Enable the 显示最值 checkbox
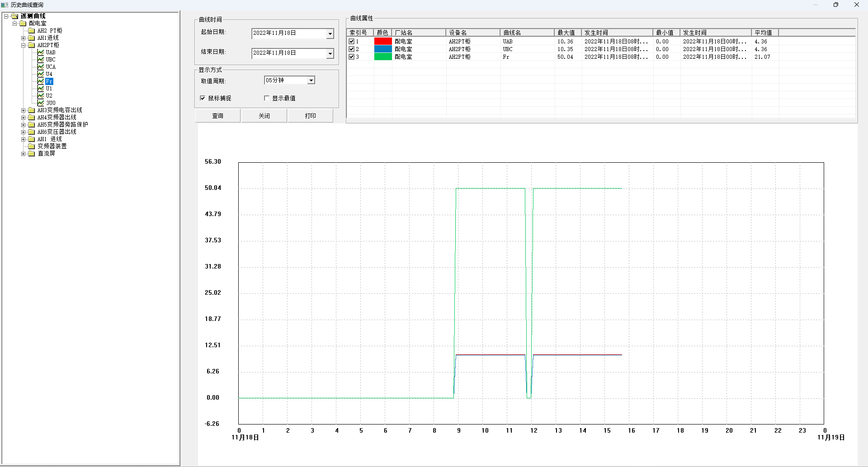This screenshot has width=868, height=467. click(267, 98)
